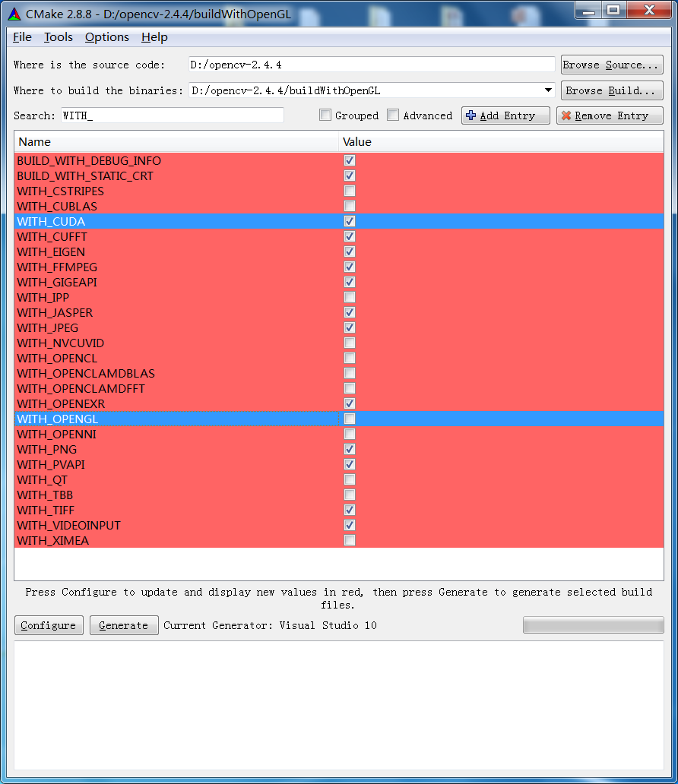Screen dimensions: 678x784
Task: Enable the Advanced checkbox
Action: tap(393, 115)
